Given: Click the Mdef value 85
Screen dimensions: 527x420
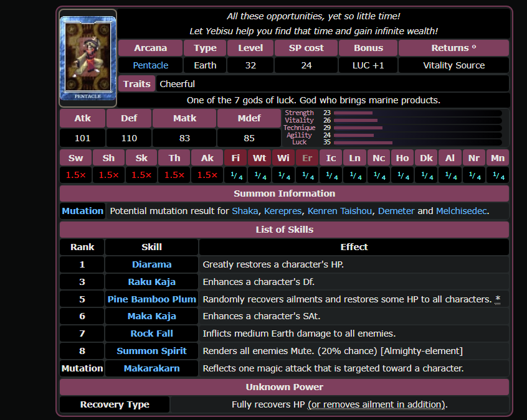Looking at the screenshot, I should [x=249, y=138].
